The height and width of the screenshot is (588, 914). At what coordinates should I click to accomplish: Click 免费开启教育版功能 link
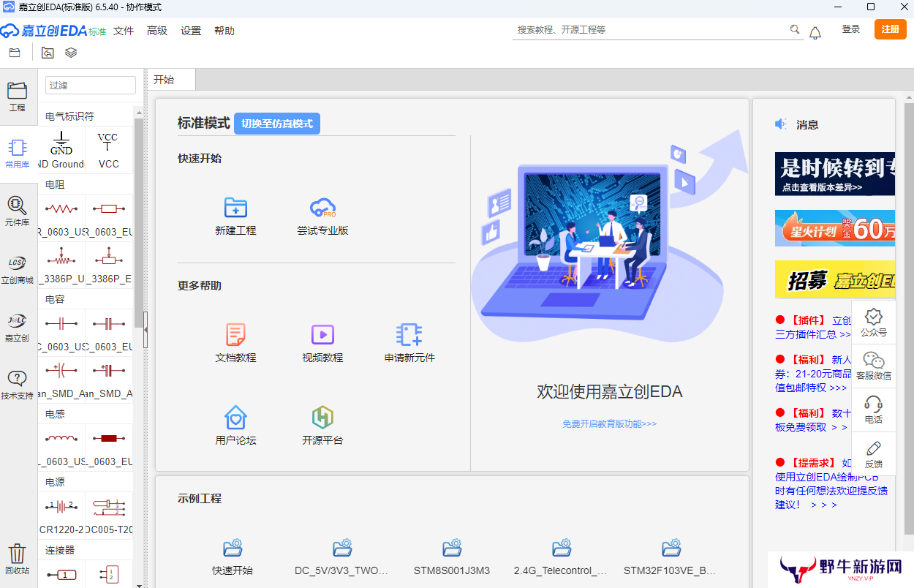pos(609,424)
